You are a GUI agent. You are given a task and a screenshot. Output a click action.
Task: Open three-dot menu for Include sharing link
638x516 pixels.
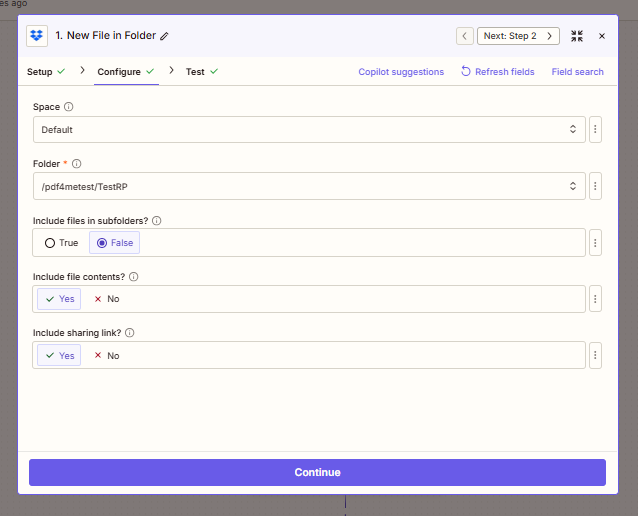[x=595, y=355]
